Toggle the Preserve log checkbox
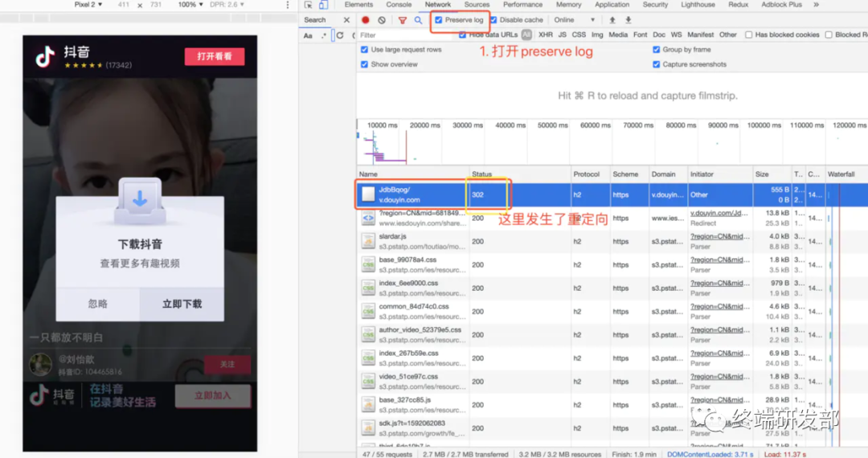Screen dimensions: 868x458 439,20
